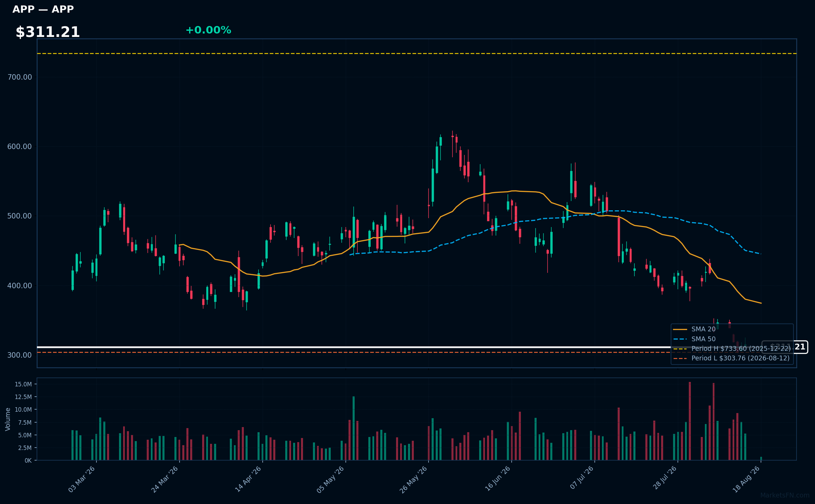Click the 2.5M volume axis label
815x504 pixels.
(x=25, y=448)
